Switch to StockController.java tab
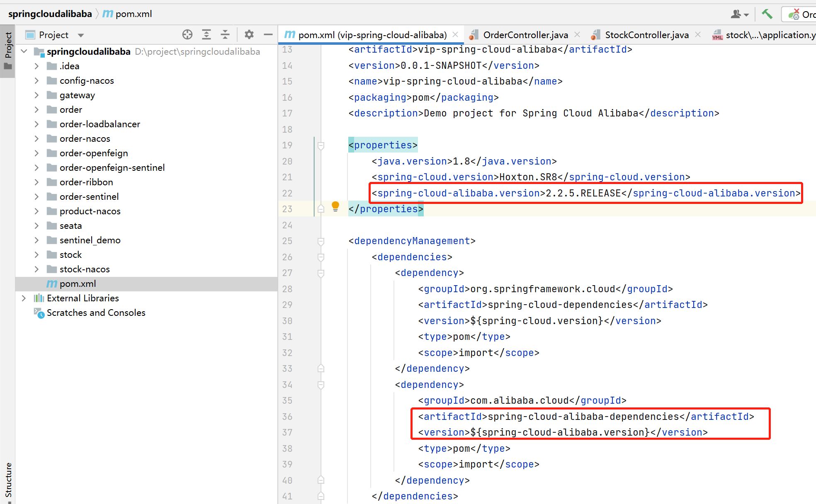 [647, 35]
